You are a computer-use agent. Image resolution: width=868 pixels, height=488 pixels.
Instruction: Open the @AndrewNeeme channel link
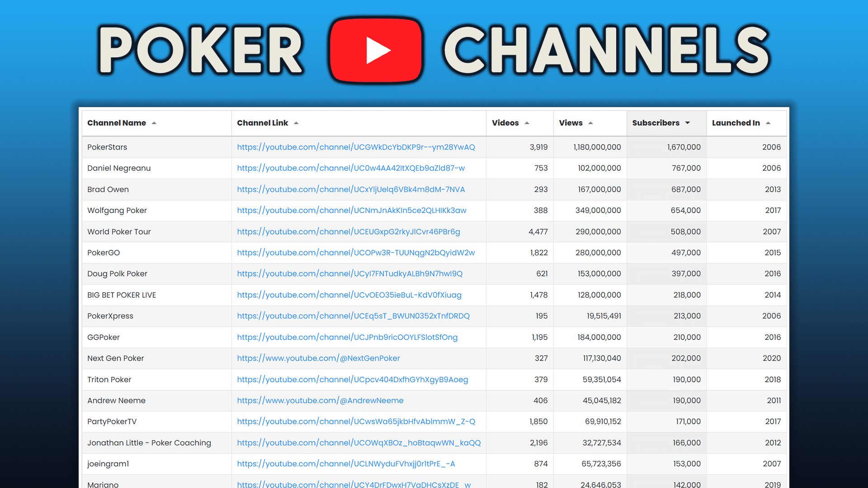click(320, 400)
